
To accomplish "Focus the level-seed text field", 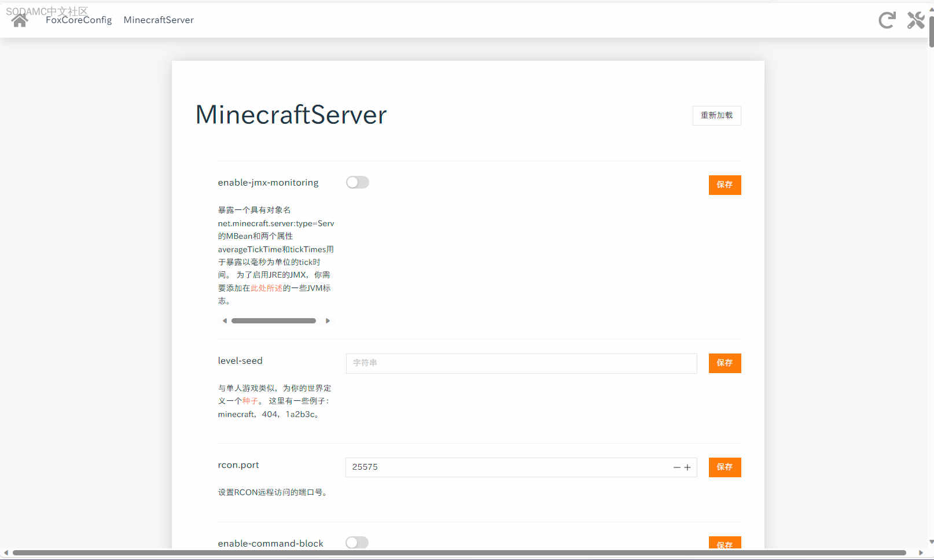I will pyautogui.click(x=521, y=363).
